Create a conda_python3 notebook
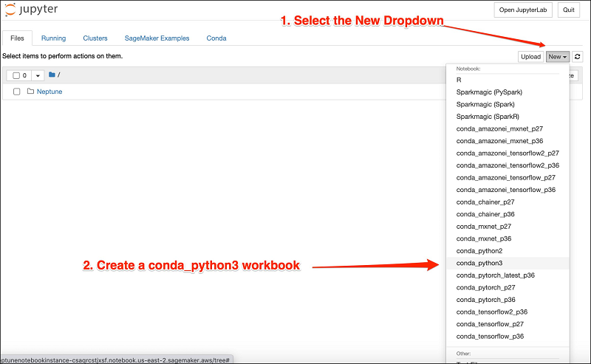591x364 pixels. [x=508, y=263]
